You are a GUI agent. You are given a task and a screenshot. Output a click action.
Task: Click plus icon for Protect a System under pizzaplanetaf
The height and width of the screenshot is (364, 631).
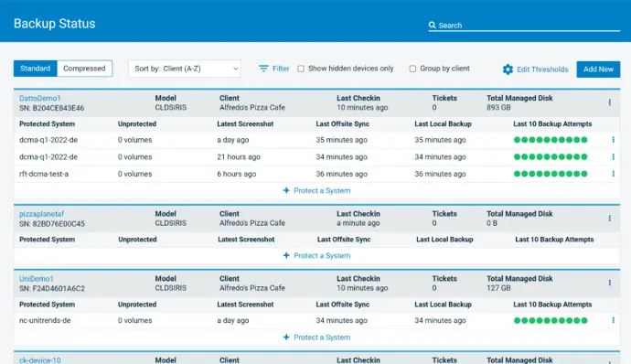pyautogui.click(x=286, y=255)
